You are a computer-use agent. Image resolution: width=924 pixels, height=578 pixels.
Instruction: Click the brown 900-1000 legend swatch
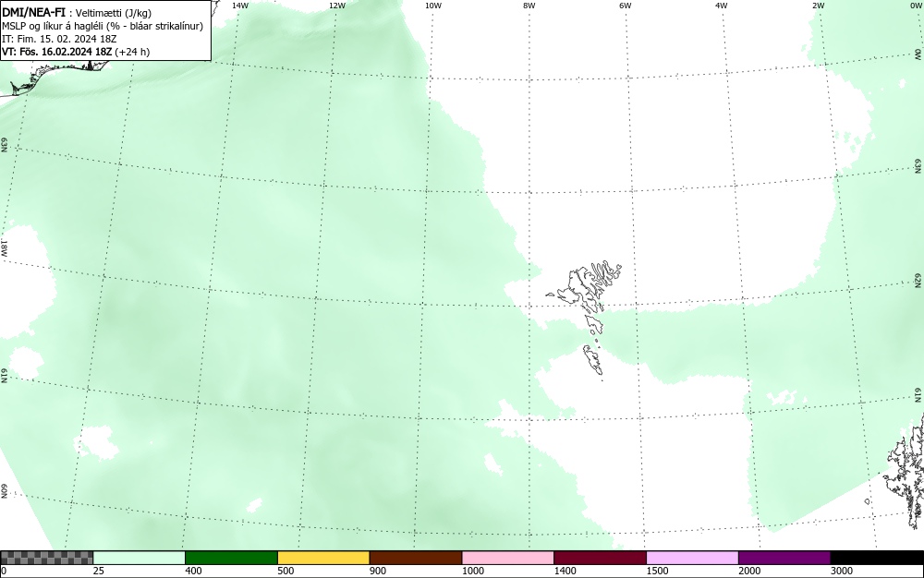(416, 558)
